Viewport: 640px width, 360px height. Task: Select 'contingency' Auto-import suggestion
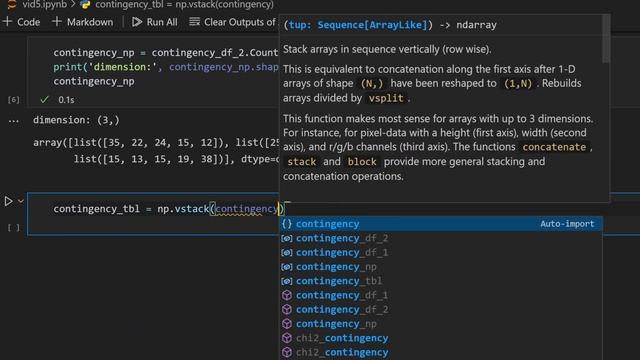coord(441,224)
